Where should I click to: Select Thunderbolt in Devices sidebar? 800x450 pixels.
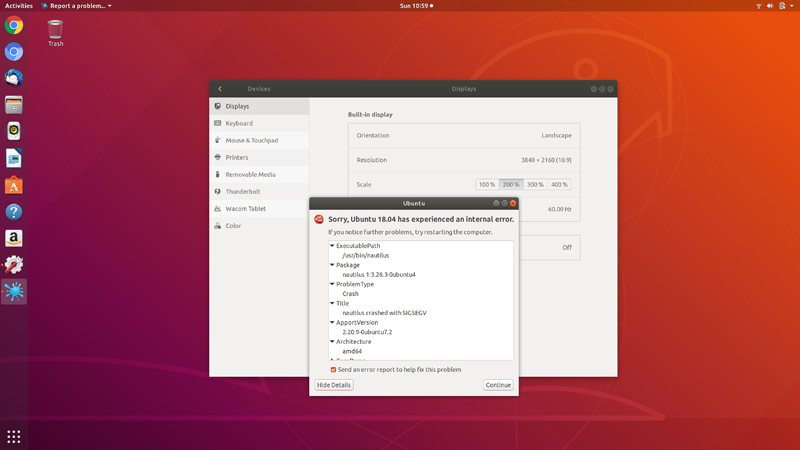click(x=259, y=191)
